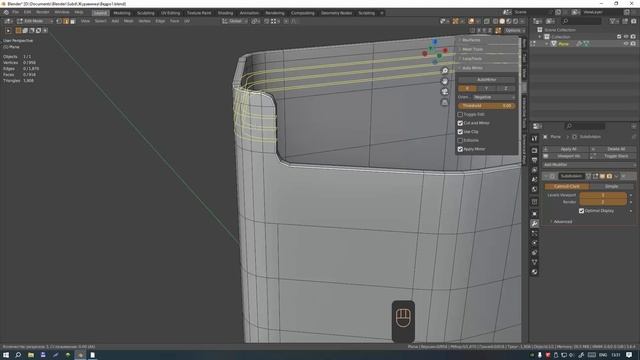This screenshot has width=640, height=360.
Task: Uncheck the Optimal Display checkbox
Action: click(581, 211)
